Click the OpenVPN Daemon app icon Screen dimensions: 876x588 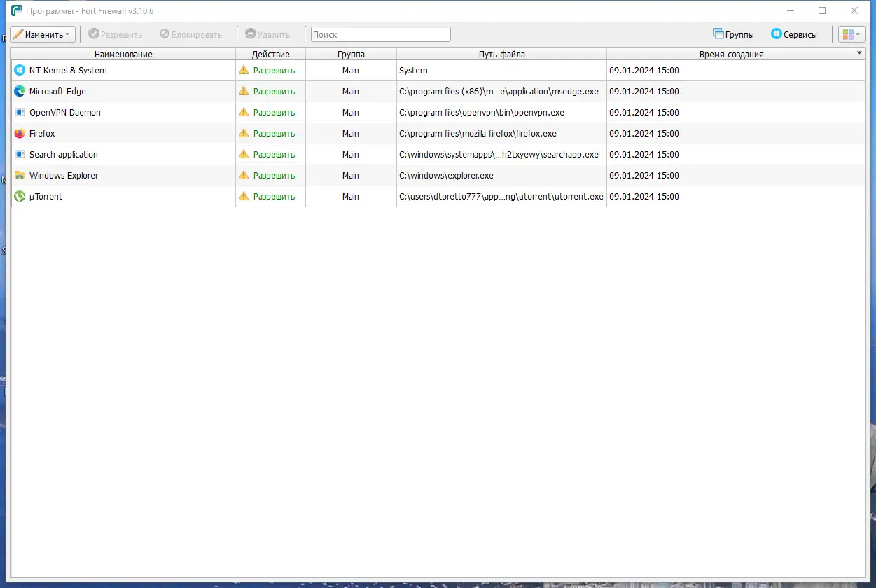tap(20, 113)
